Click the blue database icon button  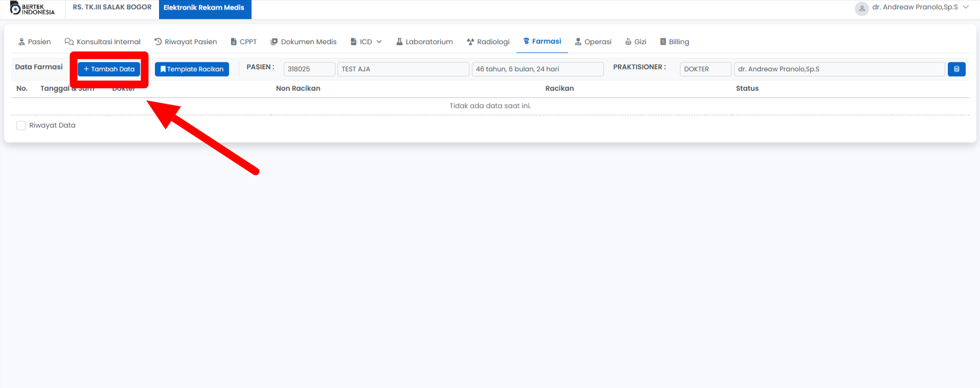[956, 69]
